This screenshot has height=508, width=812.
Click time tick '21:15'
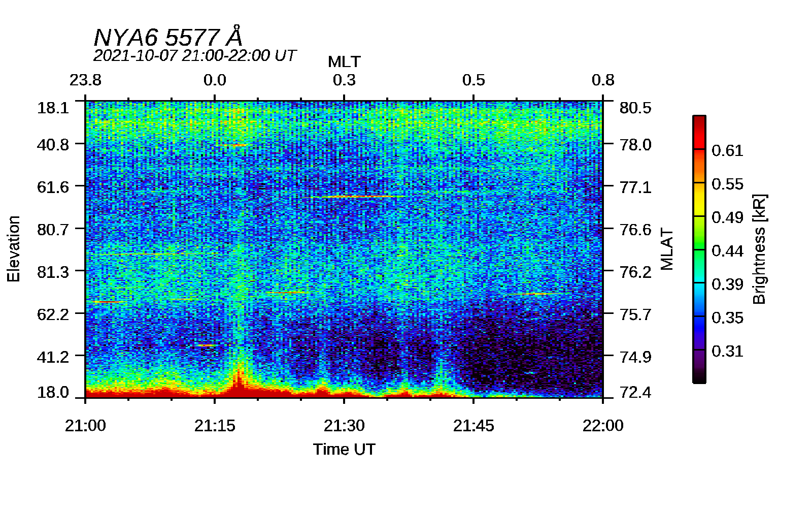(215, 426)
